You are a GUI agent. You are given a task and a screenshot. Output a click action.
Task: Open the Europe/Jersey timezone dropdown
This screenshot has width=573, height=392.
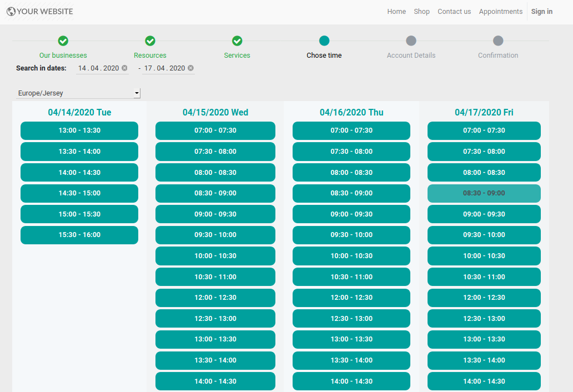[x=78, y=93]
